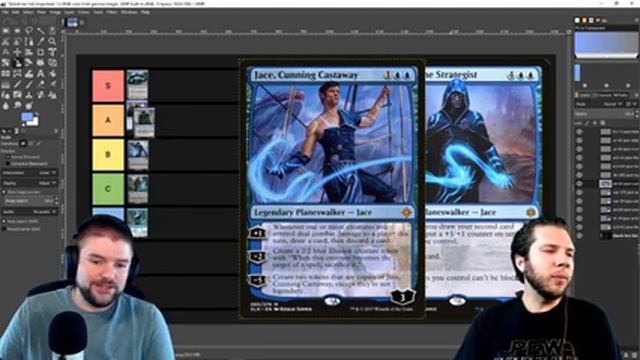Screen dimensions: 640x360
Task: Set Scale transform target to selection
Action: (x=31, y=144)
